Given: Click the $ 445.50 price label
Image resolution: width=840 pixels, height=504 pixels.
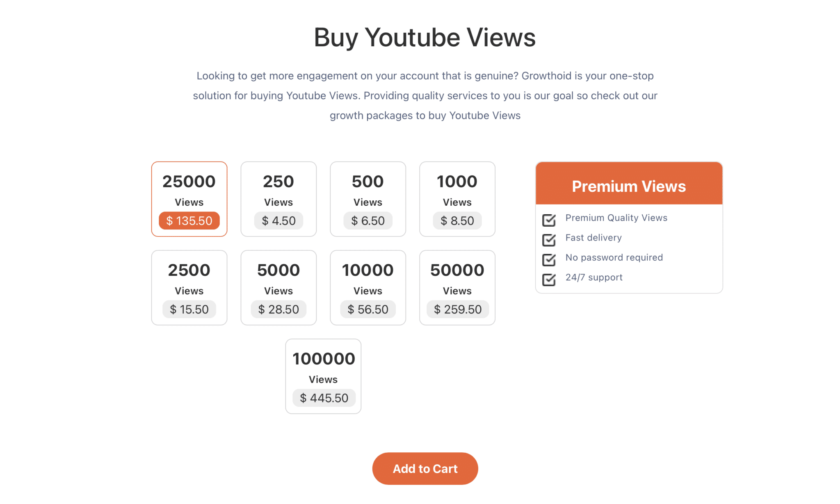Looking at the screenshot, I should pos(324,398).
